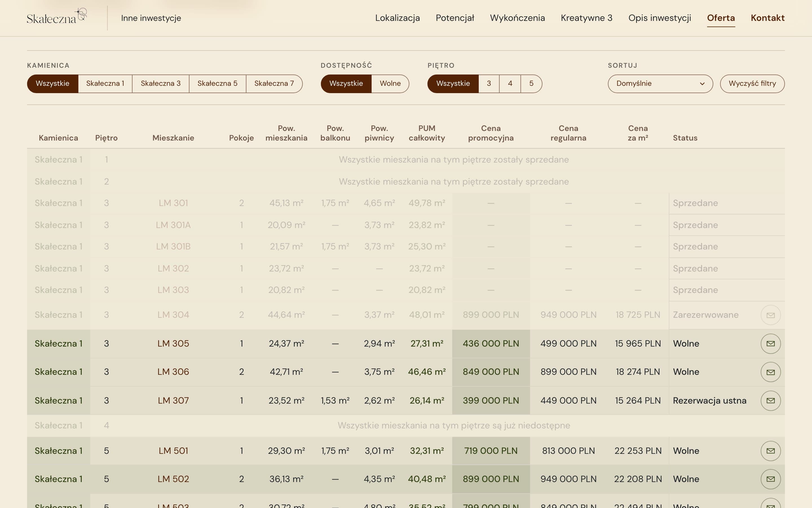The image size is (812, 508).
Task: Open apartment LM 305 details
Action: (x=173, y=343)
